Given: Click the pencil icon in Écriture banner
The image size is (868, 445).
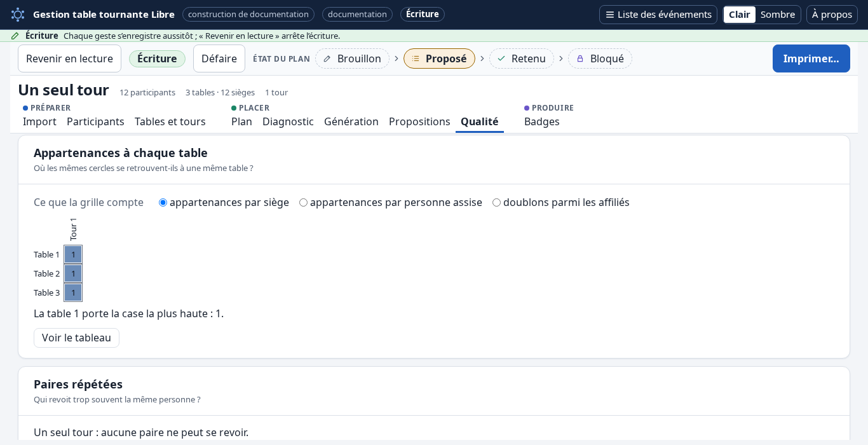Looking at the screenshot, I should pos(15,36).
